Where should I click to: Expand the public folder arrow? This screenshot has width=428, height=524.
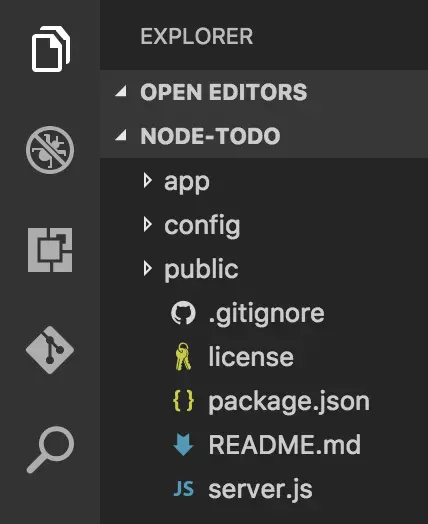(x=147, y=268)
